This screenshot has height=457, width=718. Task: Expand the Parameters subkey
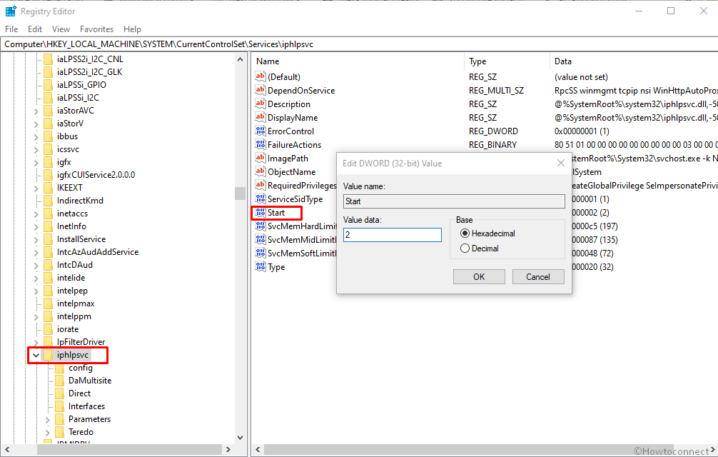point(47,419)
